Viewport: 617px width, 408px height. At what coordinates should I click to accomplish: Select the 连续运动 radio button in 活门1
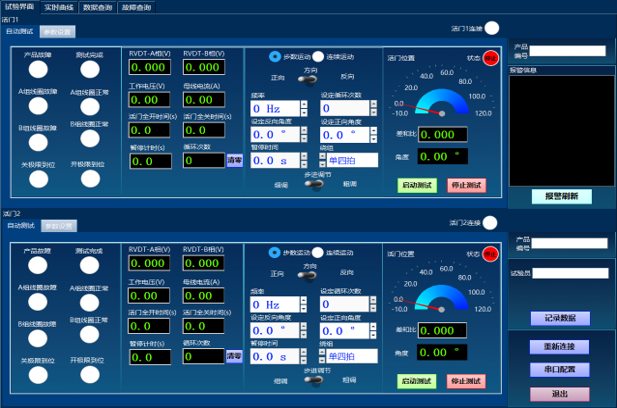click(x=318, y=57)
